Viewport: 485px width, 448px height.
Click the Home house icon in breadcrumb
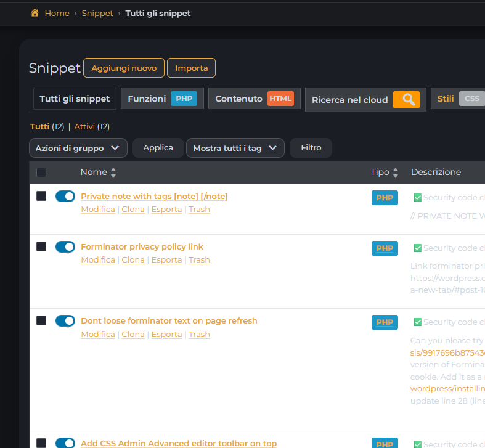click(35, 13)
